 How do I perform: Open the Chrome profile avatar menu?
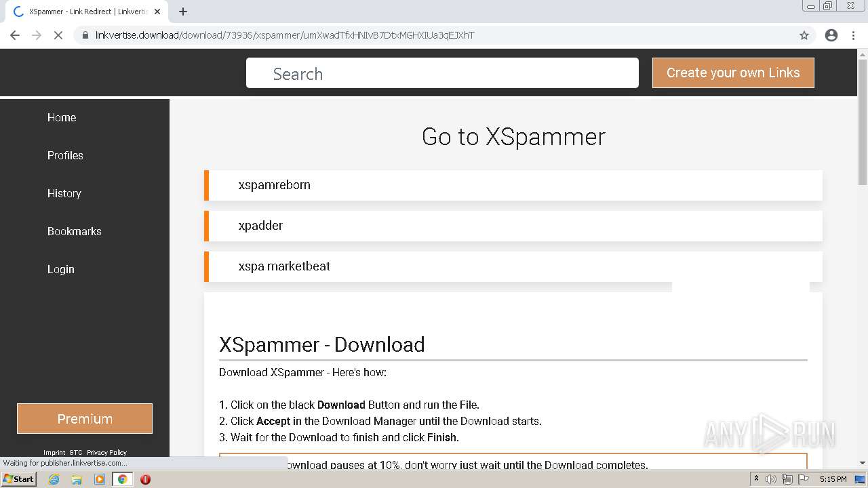[x=831, y=35]
